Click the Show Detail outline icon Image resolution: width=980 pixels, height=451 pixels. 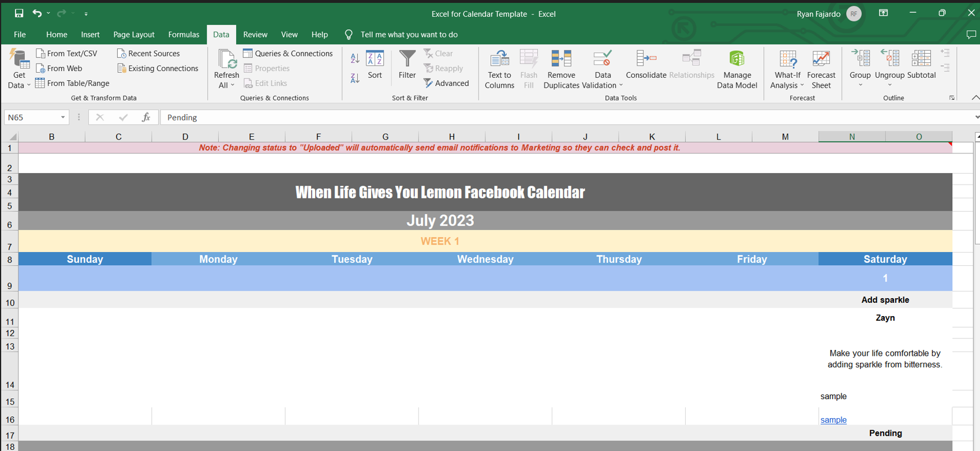(945, 53)
